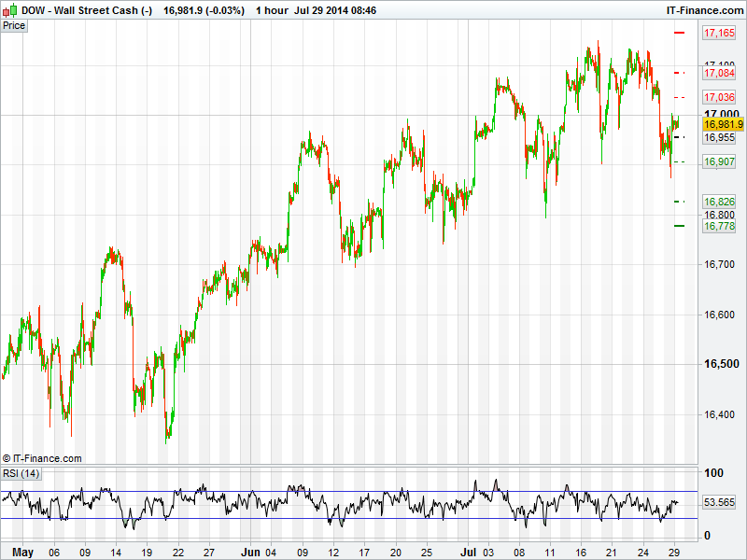The width and height of the screenshot is (747, 560).
Task: Select the 17,165 red resistance level label
Action: click(719, 34)
